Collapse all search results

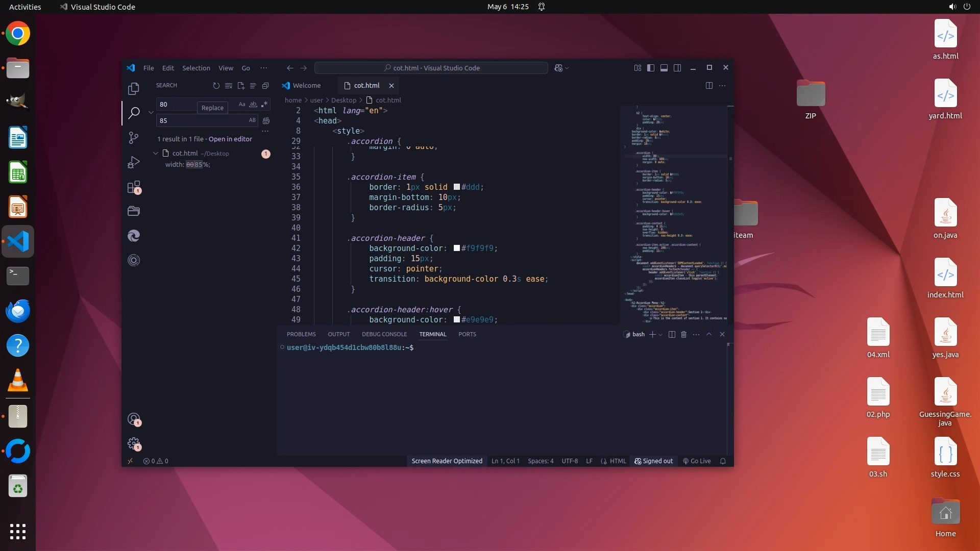(265, 86)
